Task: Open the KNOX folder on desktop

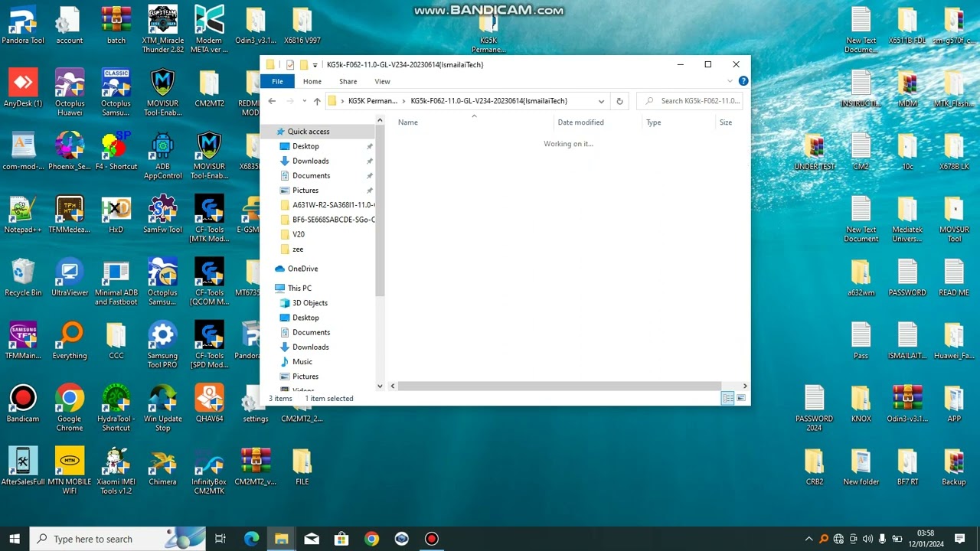Action: 861,403
